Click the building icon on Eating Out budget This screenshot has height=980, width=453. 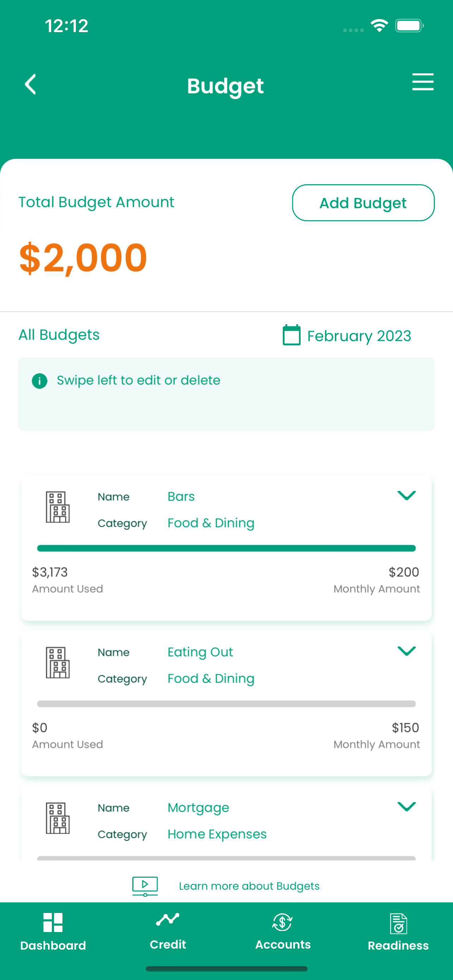pos(58,663)
